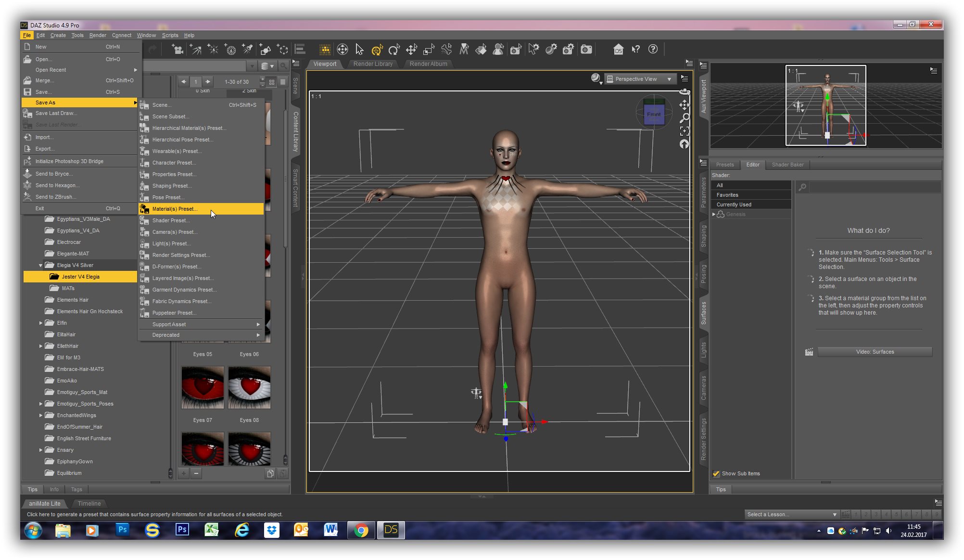Expand the EnchantedWings folder
Image resolution: width=964 pixels, height=560 pixels.
40,416
